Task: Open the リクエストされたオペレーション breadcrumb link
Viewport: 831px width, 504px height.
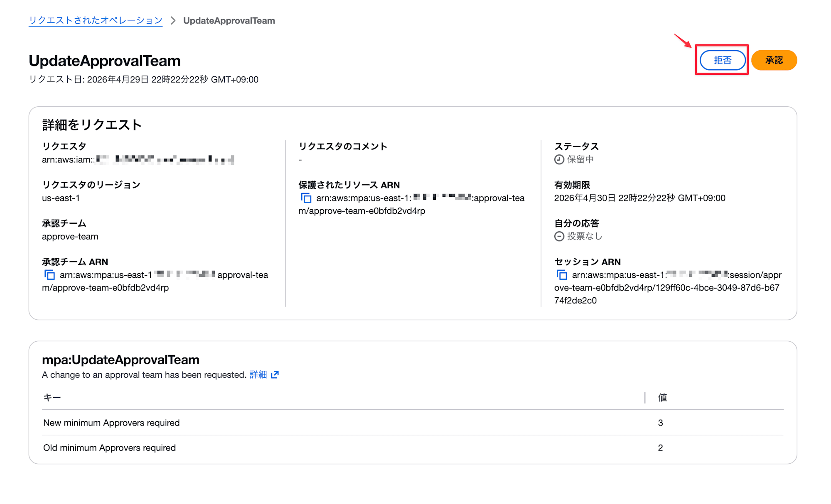Action: [95, 20]
